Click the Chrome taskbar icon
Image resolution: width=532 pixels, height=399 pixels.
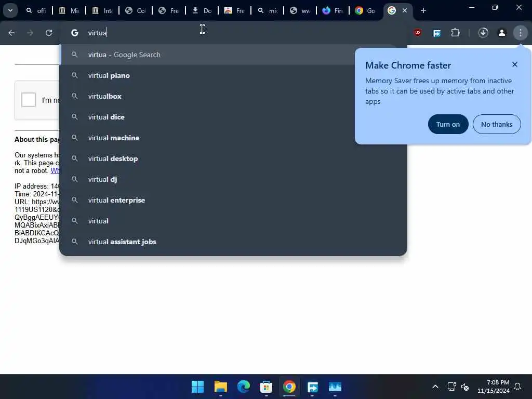pyautogui.click(x=289, y=387)
